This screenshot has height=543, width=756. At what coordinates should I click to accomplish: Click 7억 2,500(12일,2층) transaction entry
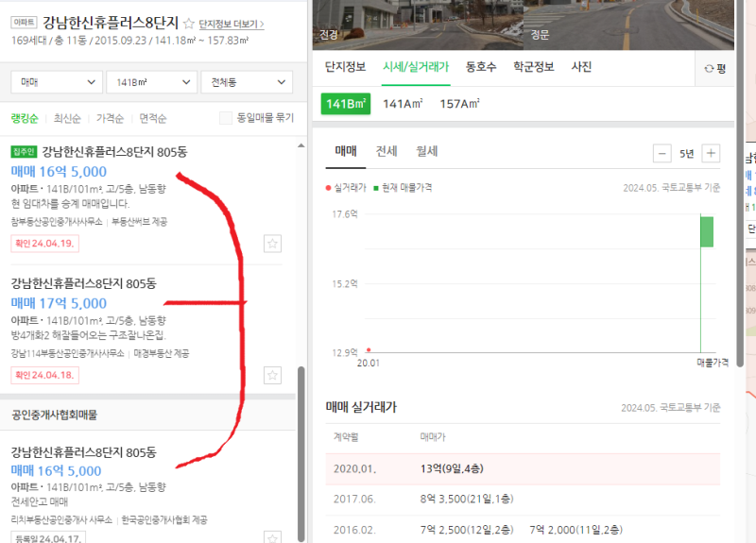467,530
